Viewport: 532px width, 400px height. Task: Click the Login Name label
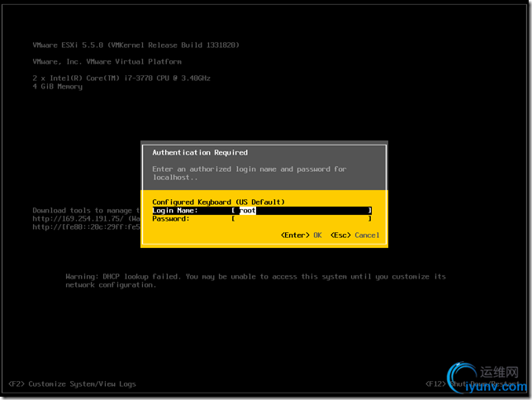pos(175,211)
